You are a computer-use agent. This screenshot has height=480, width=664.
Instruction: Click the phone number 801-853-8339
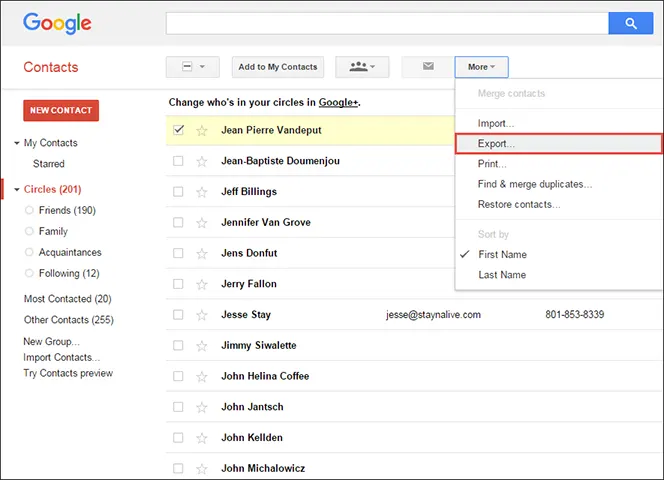(575, 314)
